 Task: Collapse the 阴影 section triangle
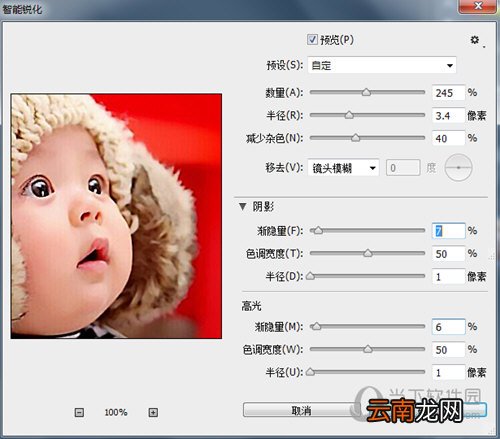(x=243, y=207)
